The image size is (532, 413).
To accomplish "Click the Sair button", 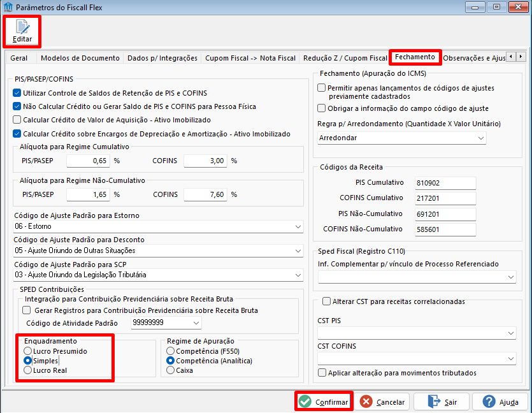I will (442, 402).
